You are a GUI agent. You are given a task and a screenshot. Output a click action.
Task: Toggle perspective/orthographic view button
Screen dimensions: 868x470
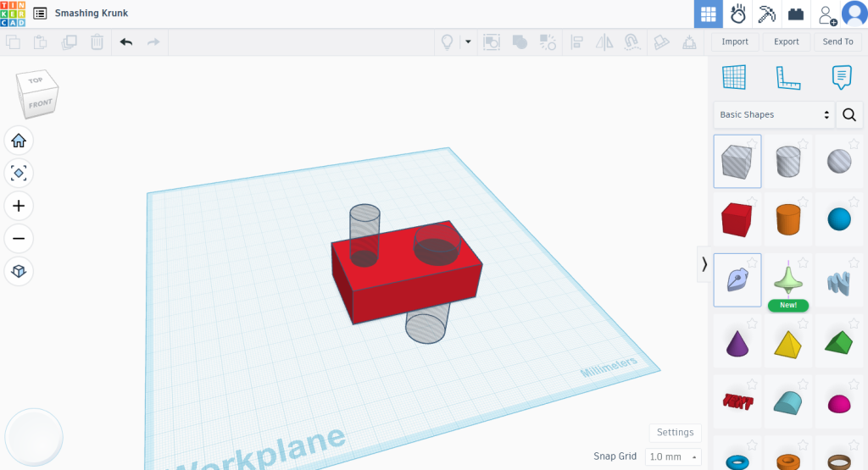(x=19, y=271)
